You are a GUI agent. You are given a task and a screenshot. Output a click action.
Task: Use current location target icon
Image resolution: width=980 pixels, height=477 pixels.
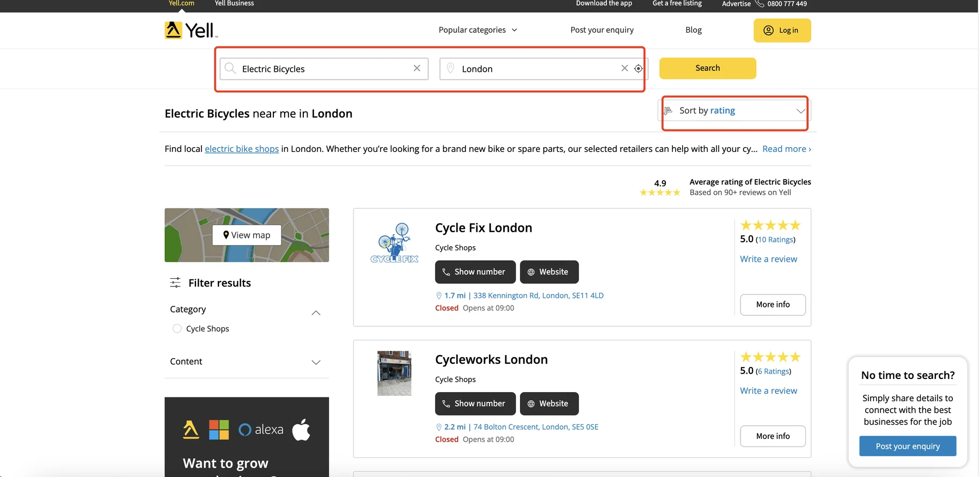[x=639, y=69]
